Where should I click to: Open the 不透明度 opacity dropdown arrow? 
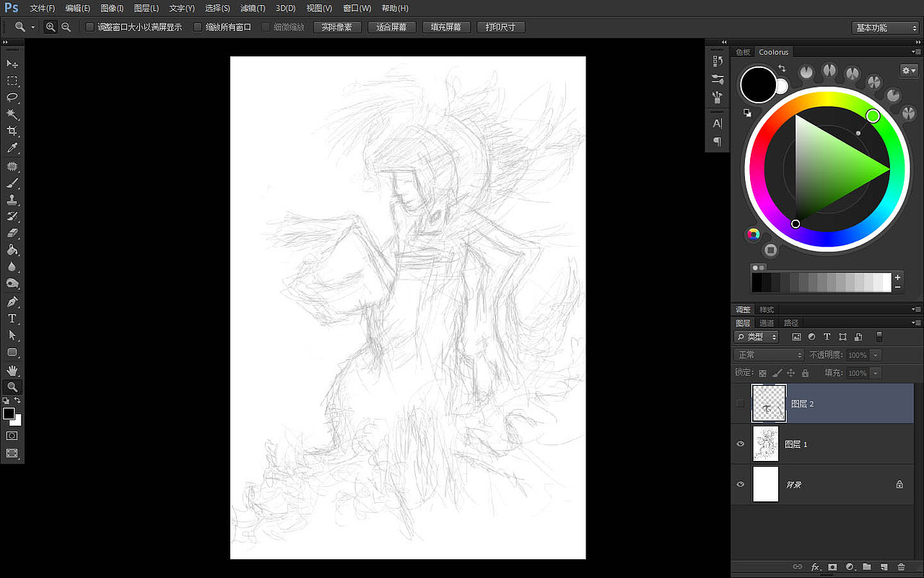coord(876,355)
